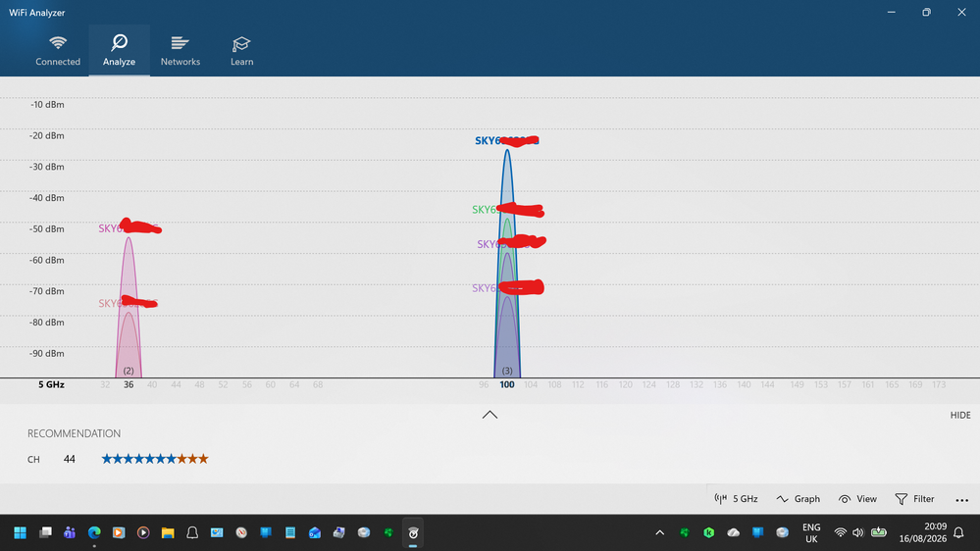Select the green SKY network label
This screenshot has height=551, width=980.
pyautogui.click(x=507, y=209)
